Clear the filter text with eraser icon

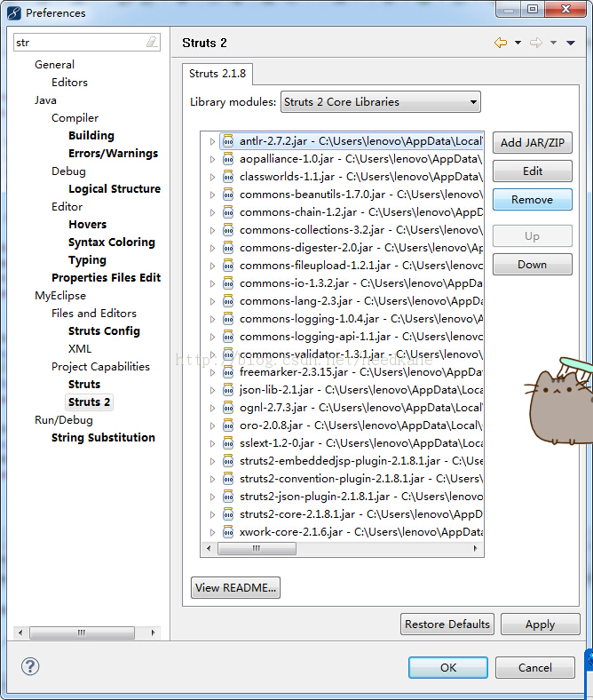(x=152, y=43)
